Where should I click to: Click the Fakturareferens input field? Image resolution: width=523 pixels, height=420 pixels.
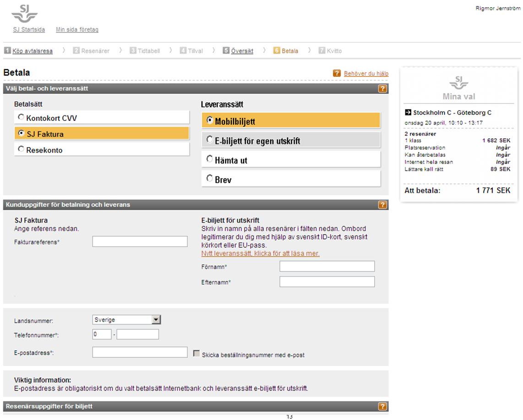coord(140,241)
